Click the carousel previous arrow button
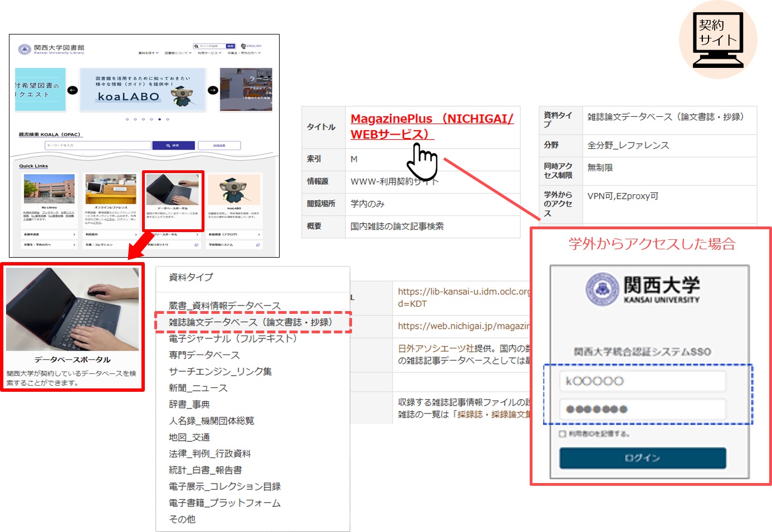772x532 pixels. pyautogui.click(x=72, y=90)
